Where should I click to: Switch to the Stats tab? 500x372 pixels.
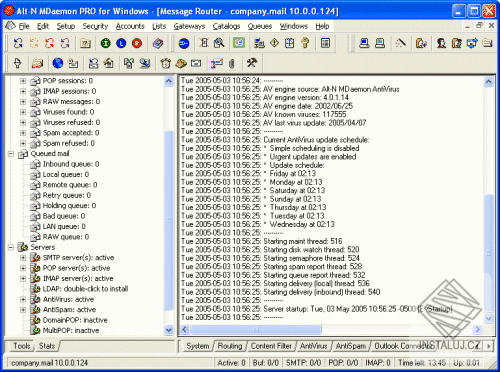[x=47, y=346]
